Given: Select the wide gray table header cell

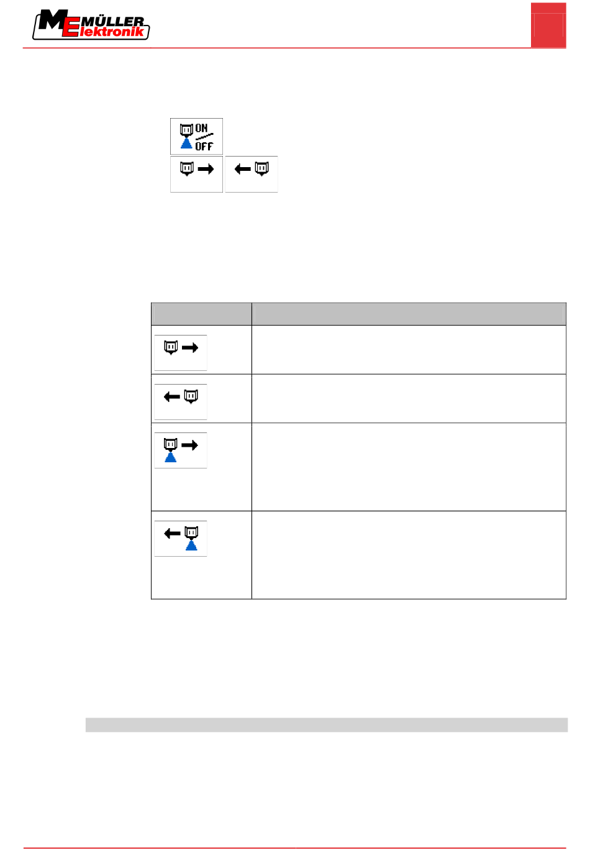Looking at the screenshot, I should tap(409, 314).
